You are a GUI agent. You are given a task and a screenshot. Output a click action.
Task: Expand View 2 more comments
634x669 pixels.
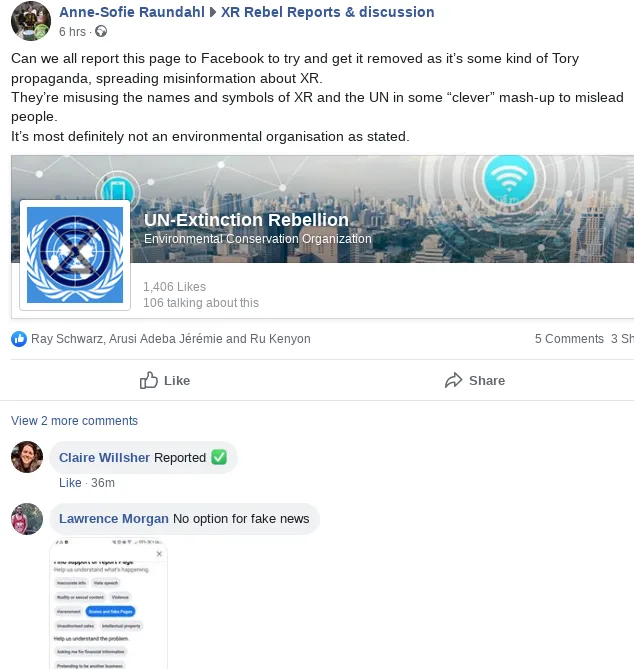(x=74, y=421)
